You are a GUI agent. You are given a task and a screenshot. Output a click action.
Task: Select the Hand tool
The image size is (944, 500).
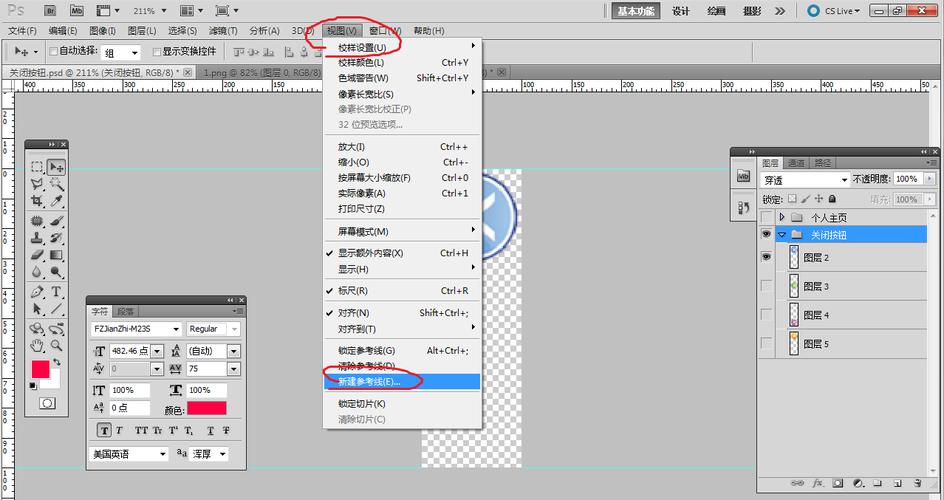37,345
